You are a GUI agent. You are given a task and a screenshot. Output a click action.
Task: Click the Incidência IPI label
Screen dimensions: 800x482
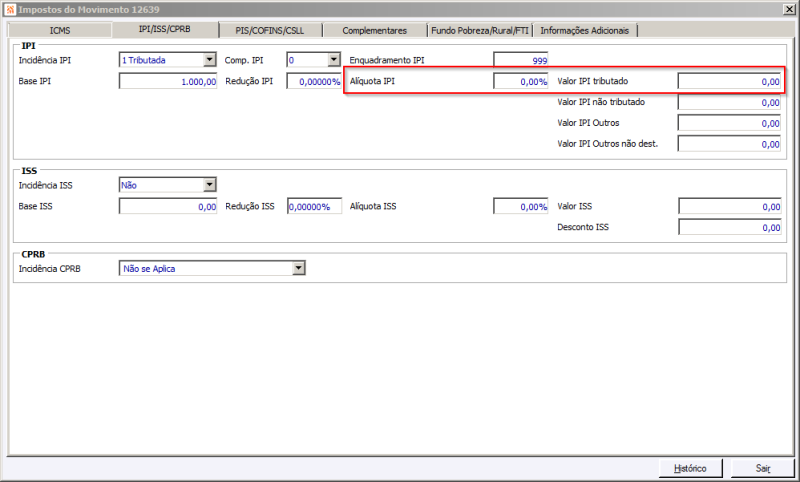(45, 60)
